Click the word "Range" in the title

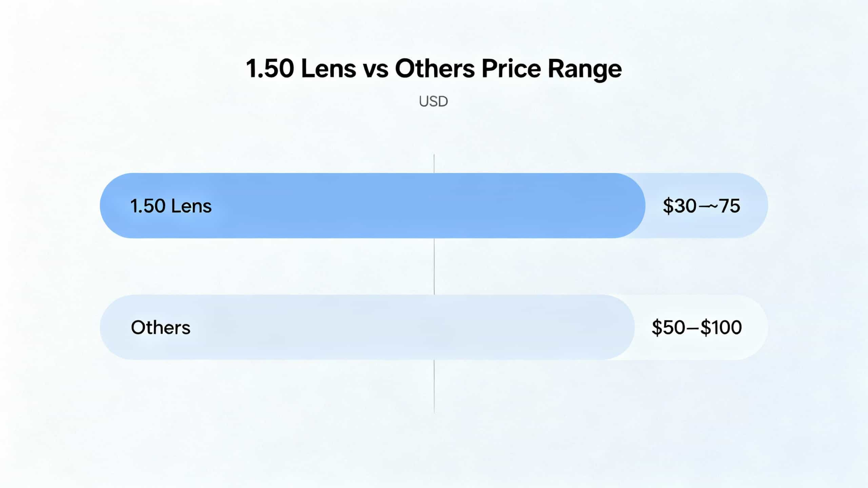584,68
